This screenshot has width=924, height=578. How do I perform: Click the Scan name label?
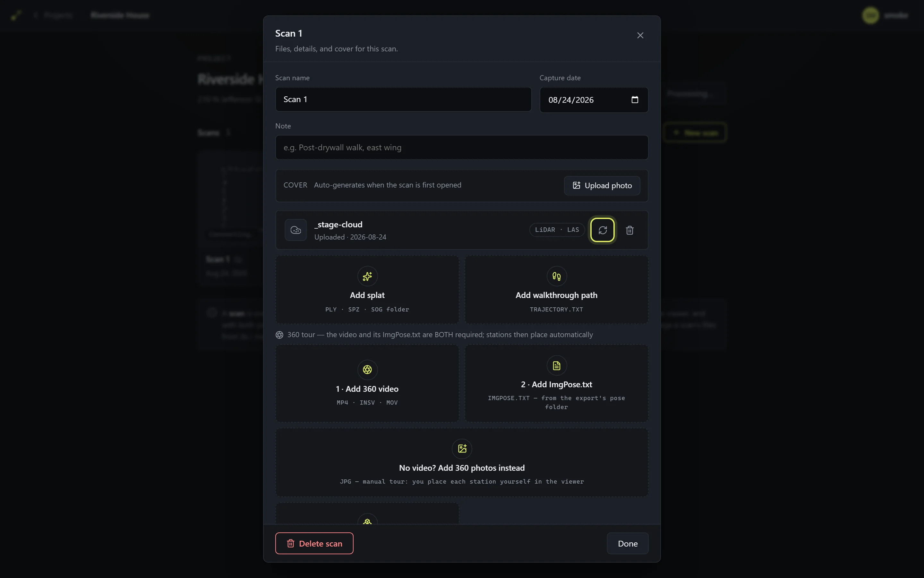pos(293,78)
